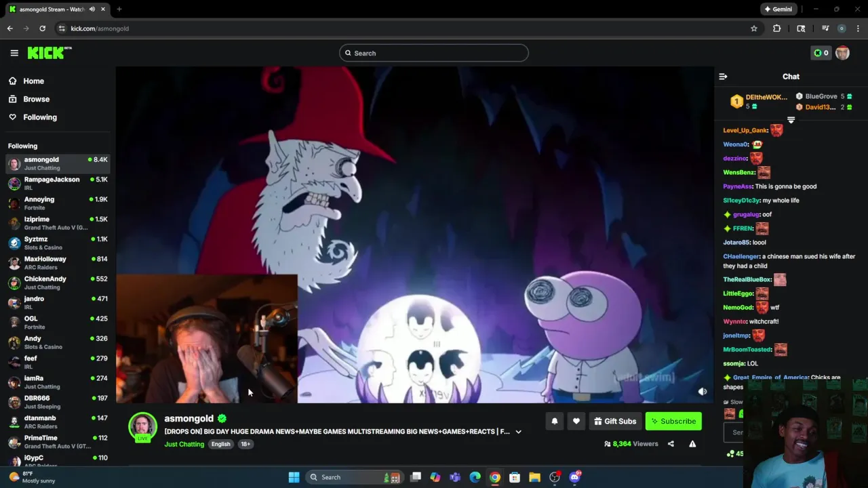868x488 pixels.
Task: Unmute the video player volume
Action: 703,392
